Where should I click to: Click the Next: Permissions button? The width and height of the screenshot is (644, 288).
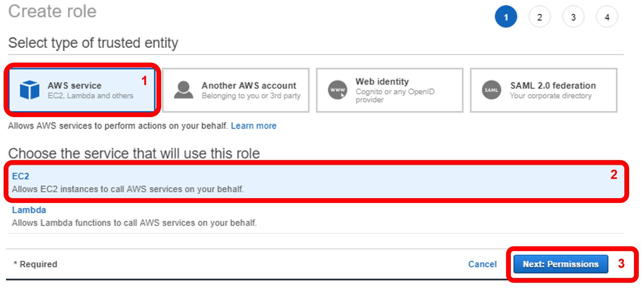[560, 264]
